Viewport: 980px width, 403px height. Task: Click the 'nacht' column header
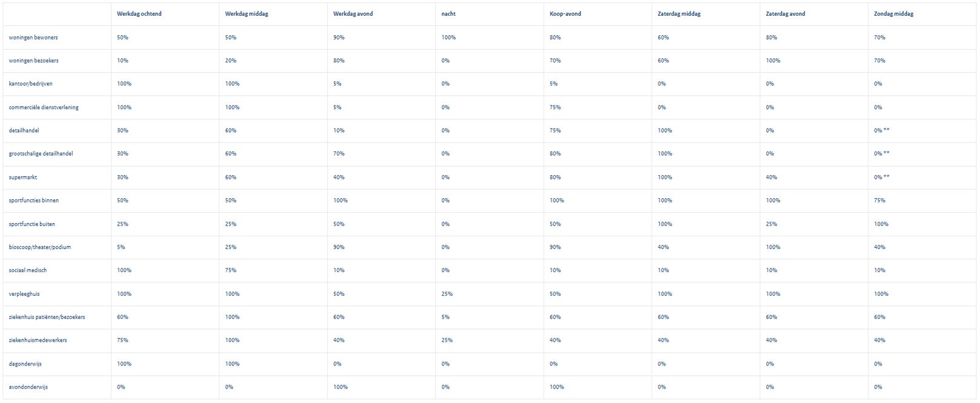(448, 14)
